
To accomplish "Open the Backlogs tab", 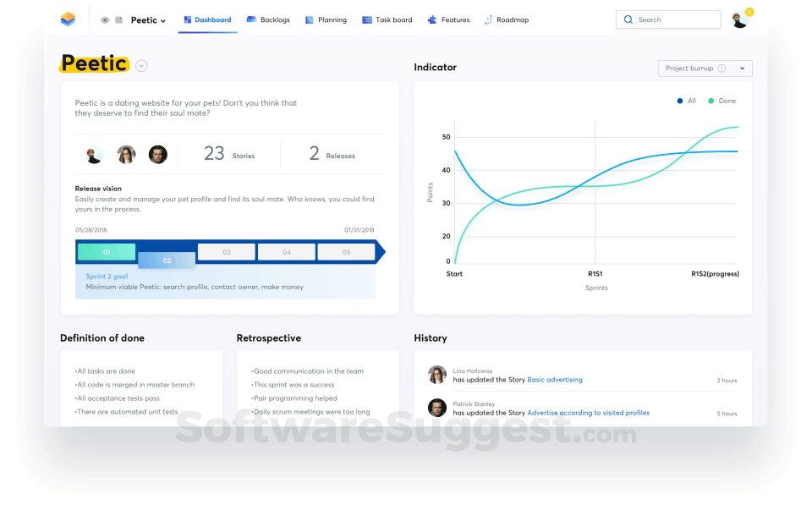I will (268, 19).
